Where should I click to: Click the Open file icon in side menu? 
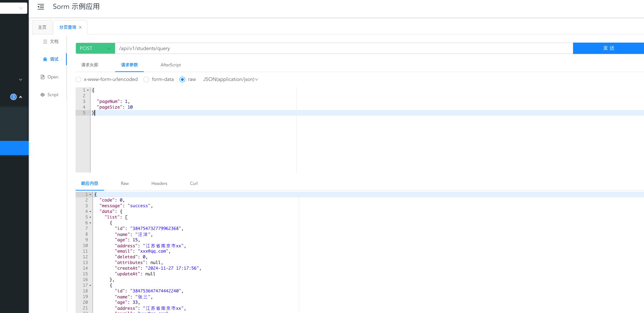[43, 77]
